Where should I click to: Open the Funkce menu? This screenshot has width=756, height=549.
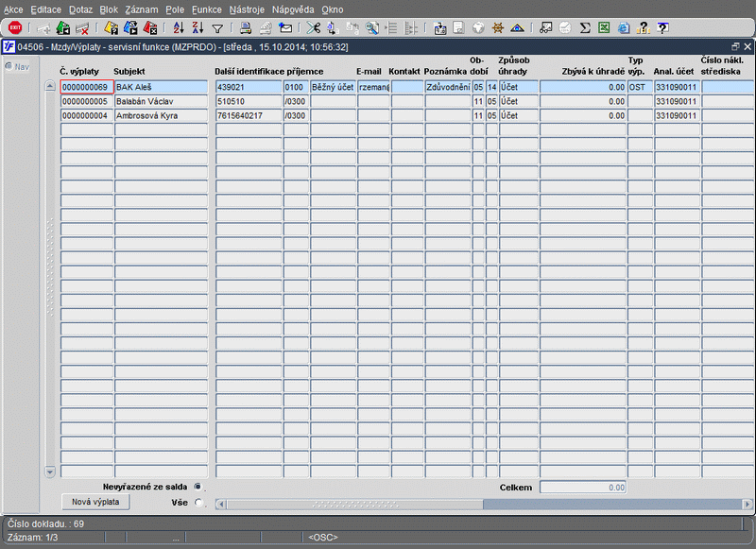[207, 9]
